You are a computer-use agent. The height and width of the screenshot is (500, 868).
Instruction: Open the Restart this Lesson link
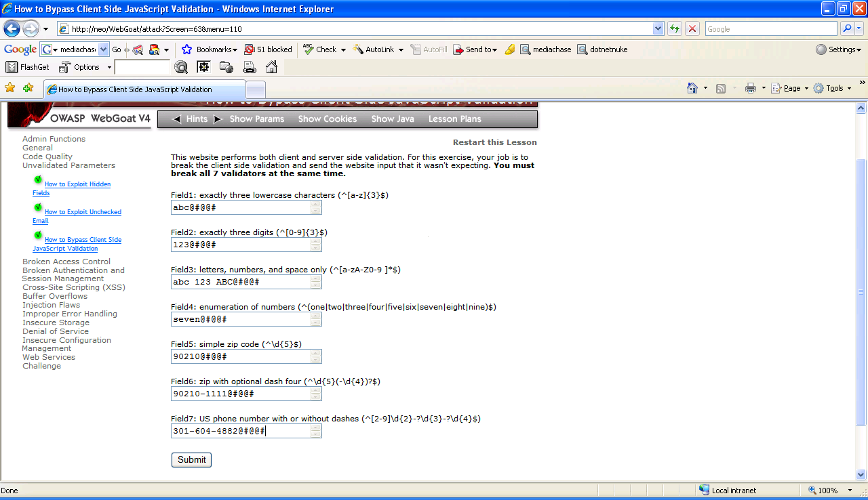494,142
